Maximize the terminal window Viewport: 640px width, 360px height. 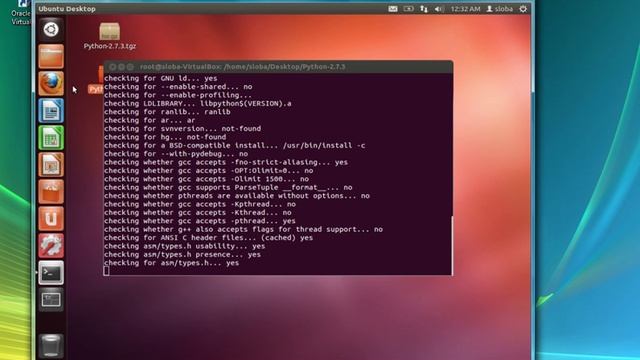tap(130, 67)
